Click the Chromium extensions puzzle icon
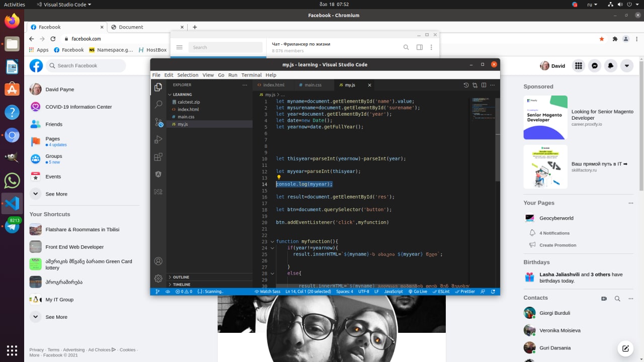Image resolution: width=644 pixels, height=362 pixels. tap(614, 39)
